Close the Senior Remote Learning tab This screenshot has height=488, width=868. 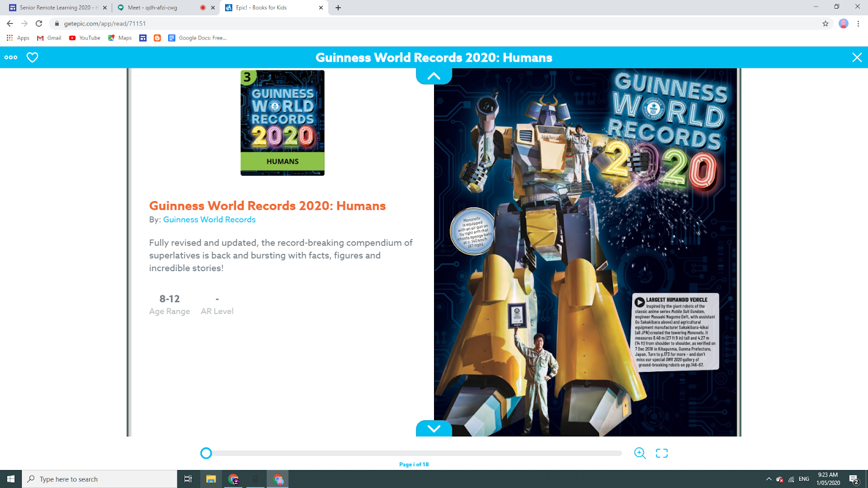point(105,8)
